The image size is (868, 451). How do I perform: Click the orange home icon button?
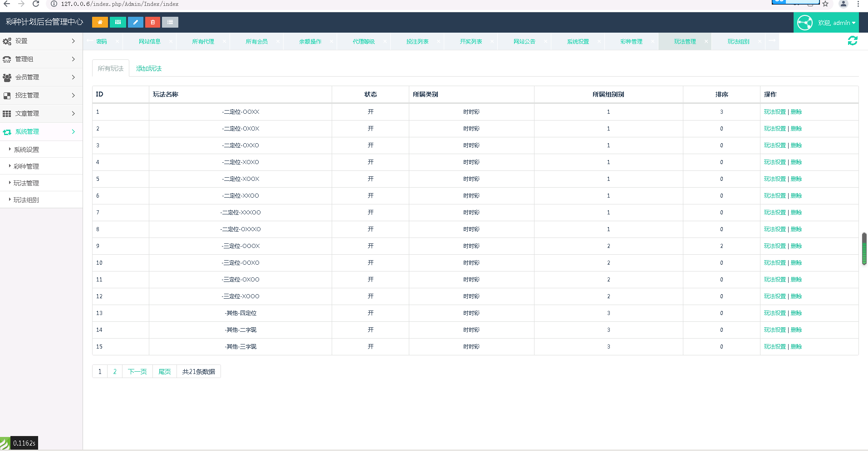pyautogui.click(x=100, y=22)
